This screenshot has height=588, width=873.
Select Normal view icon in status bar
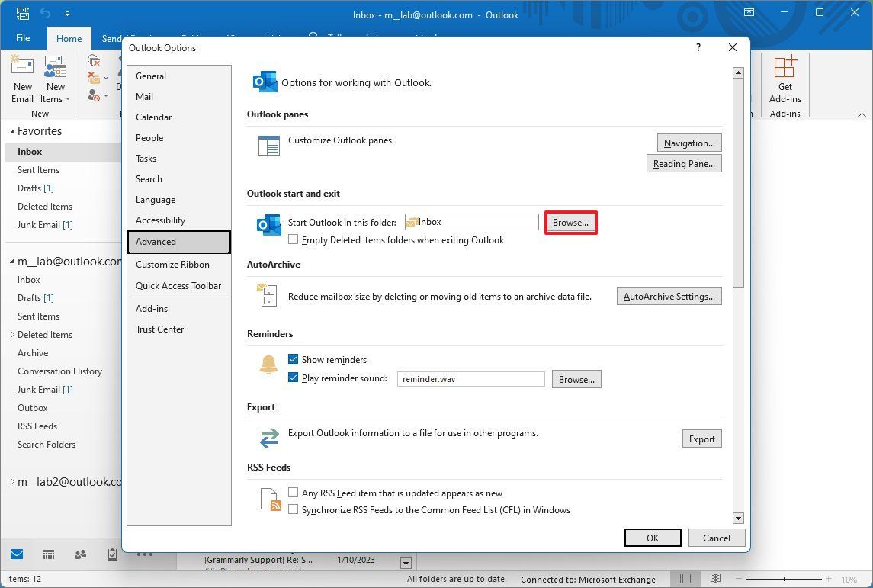point(684,579)
